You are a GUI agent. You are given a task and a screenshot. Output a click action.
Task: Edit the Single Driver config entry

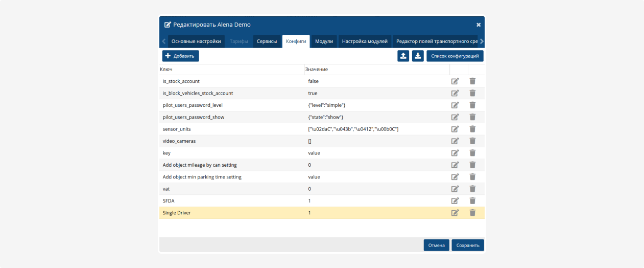pos(455,213)
